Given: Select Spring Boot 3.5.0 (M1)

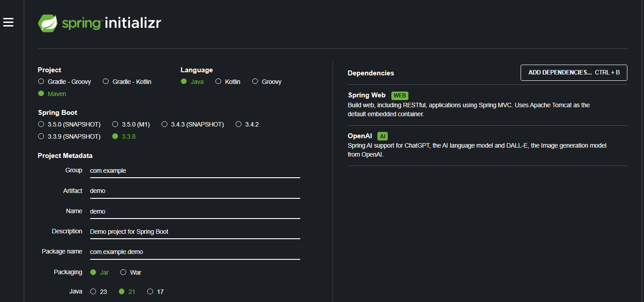Looking at the screenshot, I should [x=115, y=124].
